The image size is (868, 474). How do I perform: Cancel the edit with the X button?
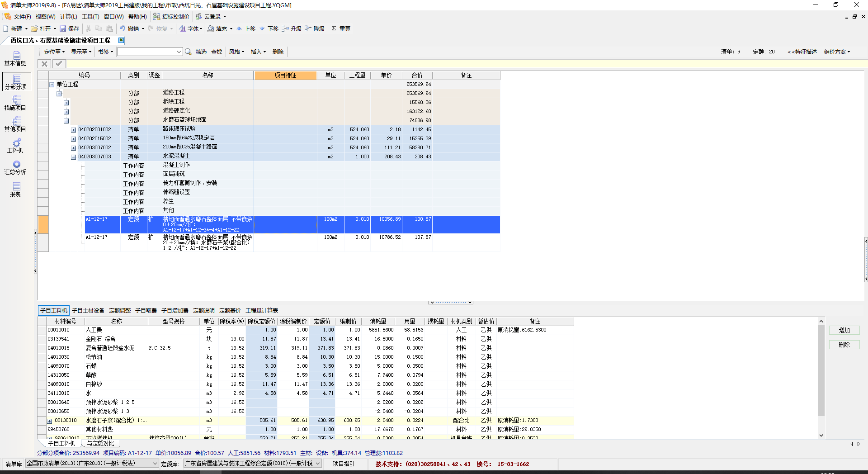(44, 64)
